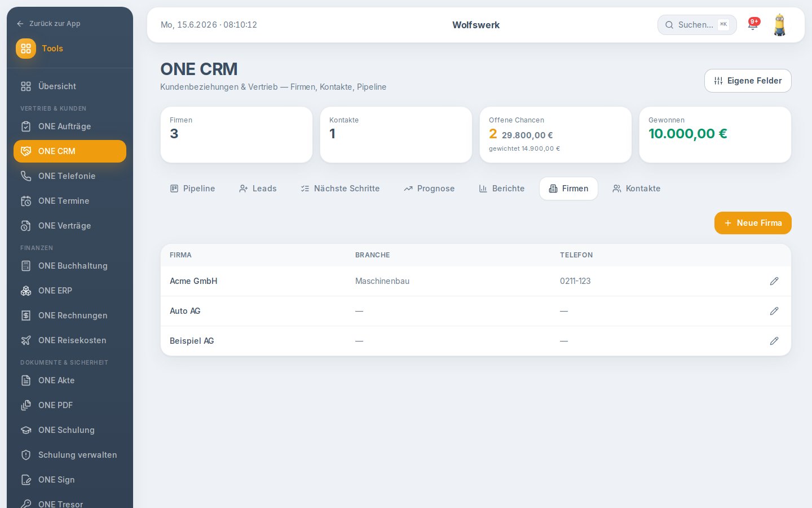
Task: Click the ONE Buchhaltung calculator icon
Action: 26,266
